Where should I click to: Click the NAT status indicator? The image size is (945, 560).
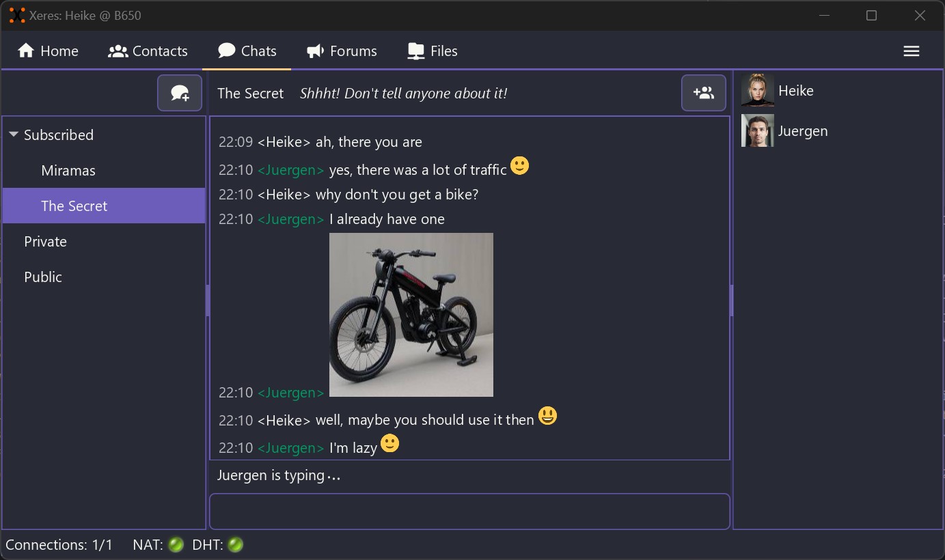point(176,545)
